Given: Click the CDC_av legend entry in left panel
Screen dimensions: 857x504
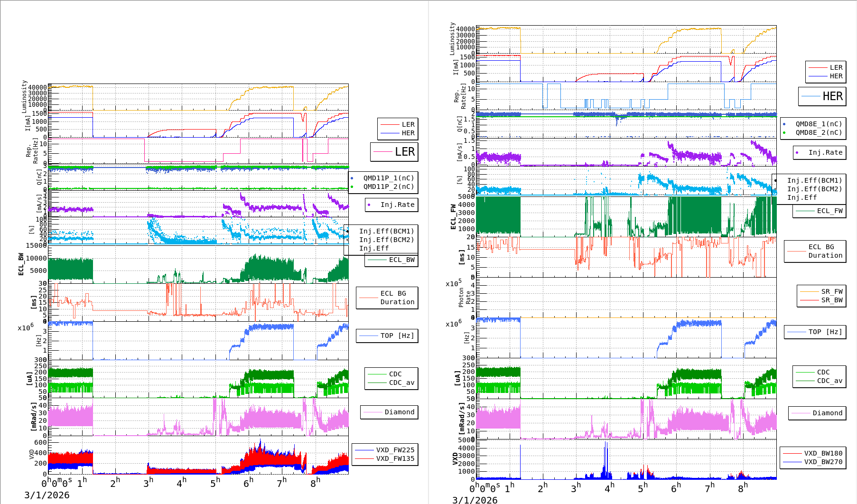Looking at the screenshot, I should click(401, 383).
